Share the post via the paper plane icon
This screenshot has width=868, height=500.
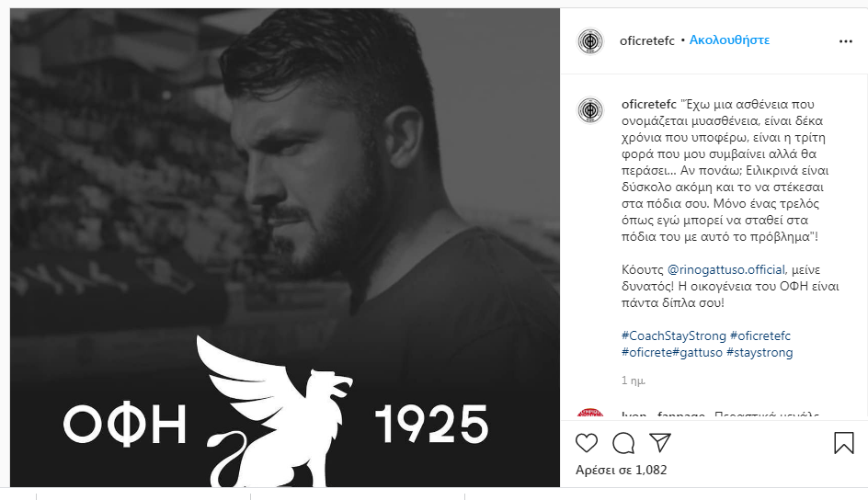click(x=660, y=442)
